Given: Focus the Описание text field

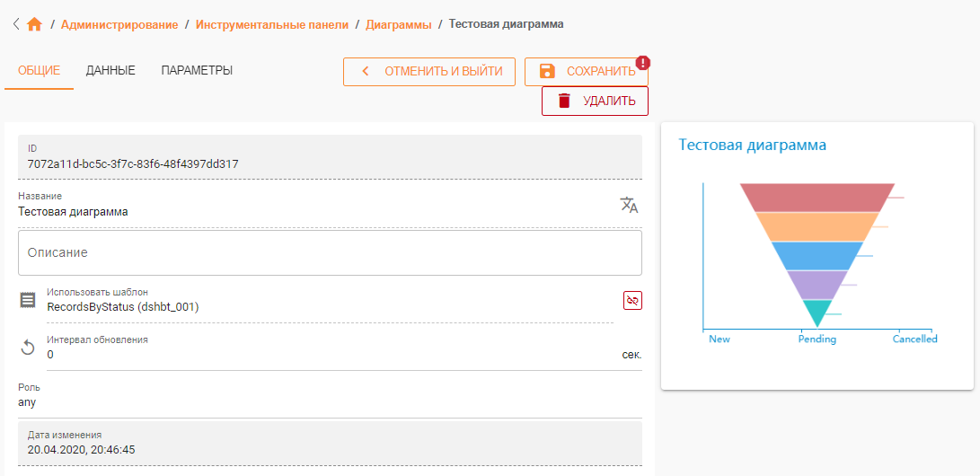Looking at the screenshot, I should [x=330, y=253].
